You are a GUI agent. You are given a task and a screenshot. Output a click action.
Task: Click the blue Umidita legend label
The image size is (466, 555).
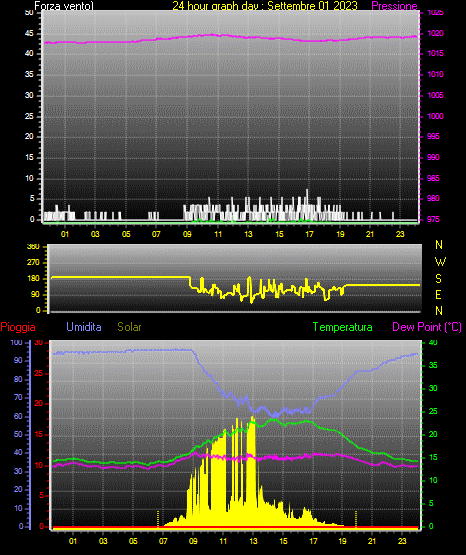tap(84, 327)
